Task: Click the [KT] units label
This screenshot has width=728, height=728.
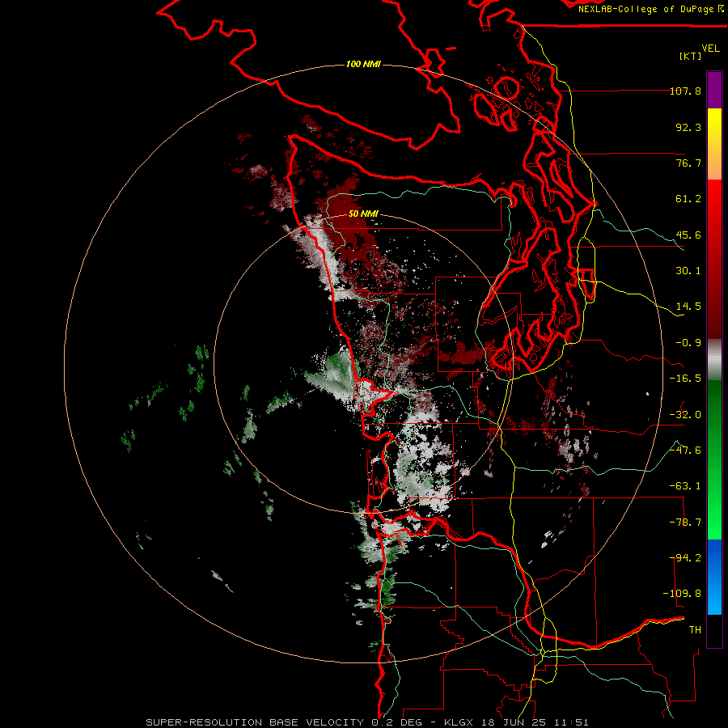Action: 690,56
